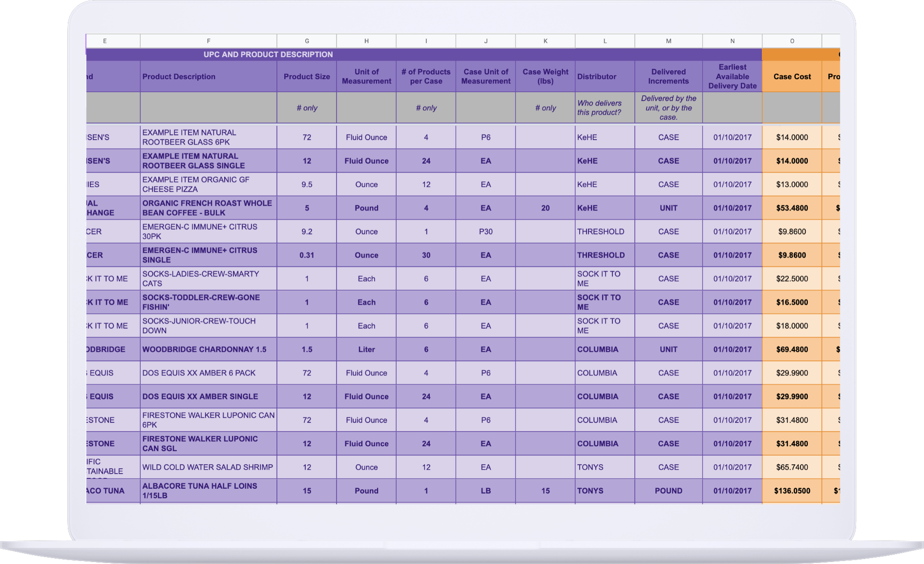Select 'EXAMPLE ITEM ORGANIC GF CHEESE PIZZA' cell
This screenshot has width=924, height=564.
coord(209,184)
